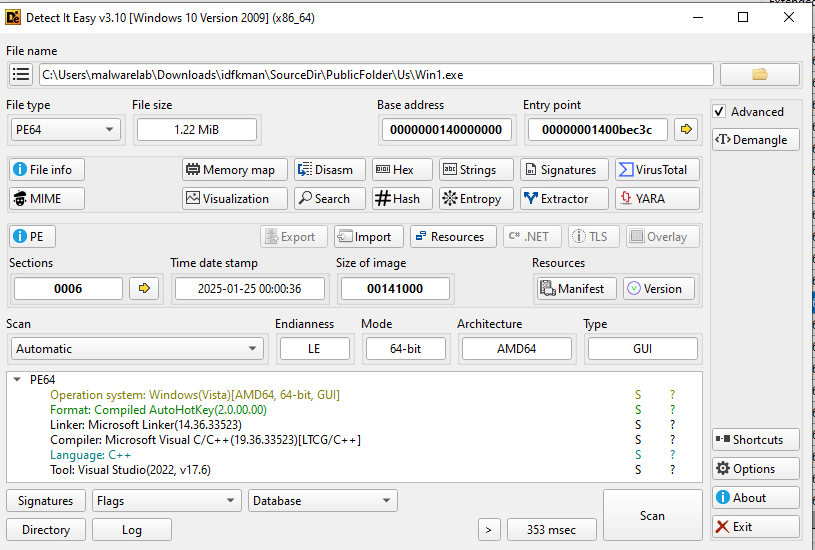Viewport: 815px width, 550px height.
Task: Click the Scan button
Action: [x=652, y=516]
